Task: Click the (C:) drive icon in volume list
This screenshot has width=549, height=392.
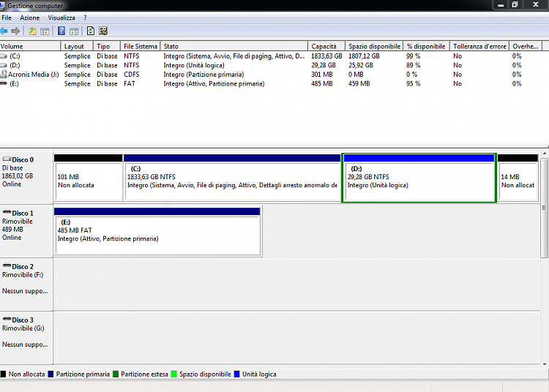Action: click(x=4, y=56)
